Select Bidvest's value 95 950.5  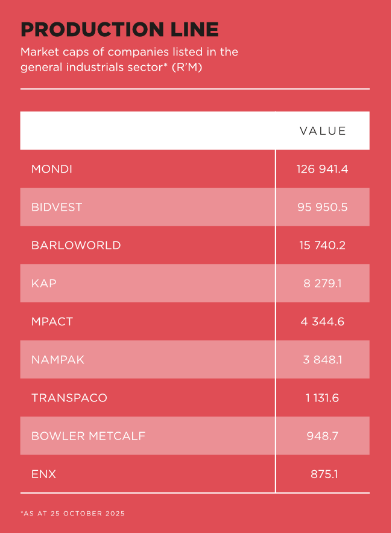tap(323, 207)
